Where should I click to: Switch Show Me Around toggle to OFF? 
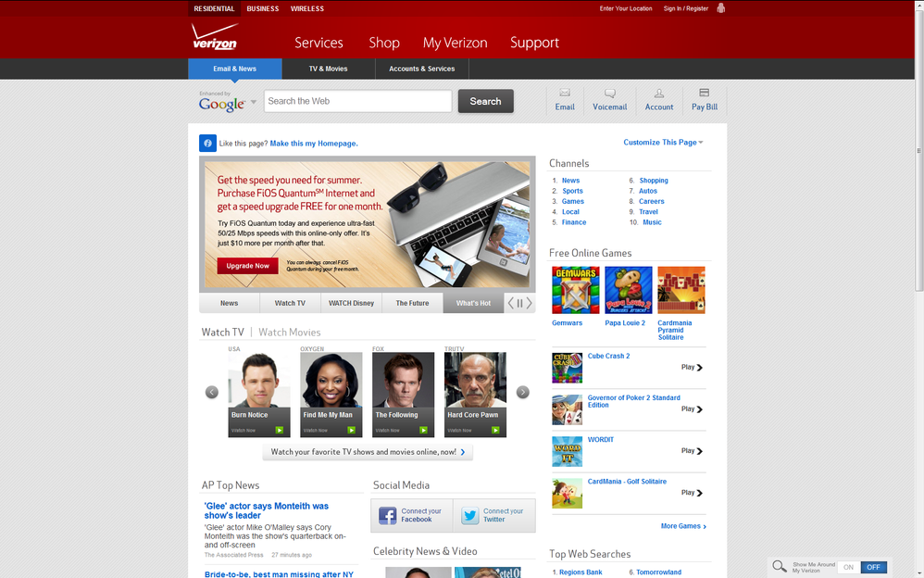[873, 567]
